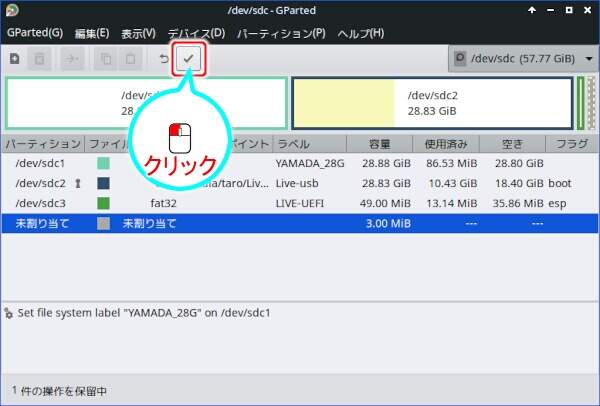Click the 3.00 MiB unallocated size cell
Screen dimensions: 600x406
388,223
